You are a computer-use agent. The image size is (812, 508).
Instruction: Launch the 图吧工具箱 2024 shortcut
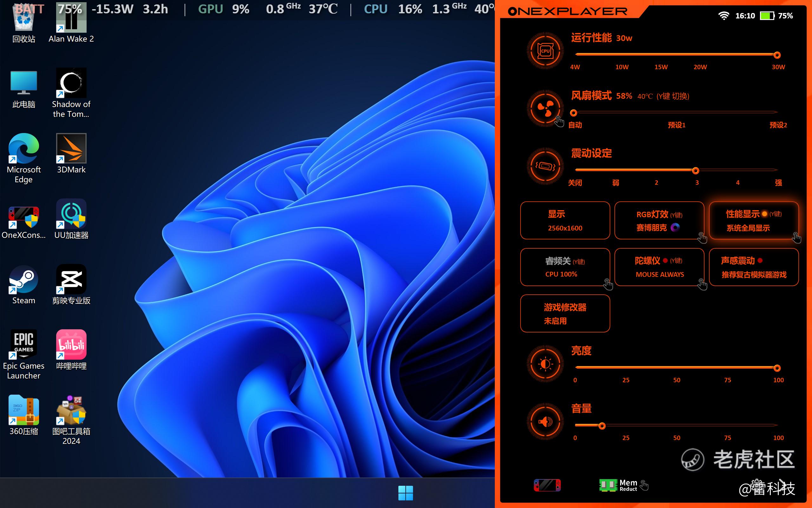pyautogui.click(x=71, y=420)
